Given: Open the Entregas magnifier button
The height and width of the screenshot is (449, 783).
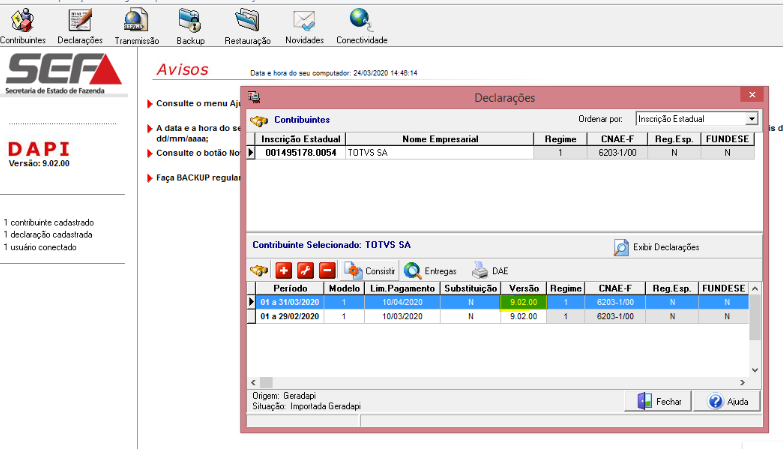Looking at the screenshot, I should tap(430, 271).
